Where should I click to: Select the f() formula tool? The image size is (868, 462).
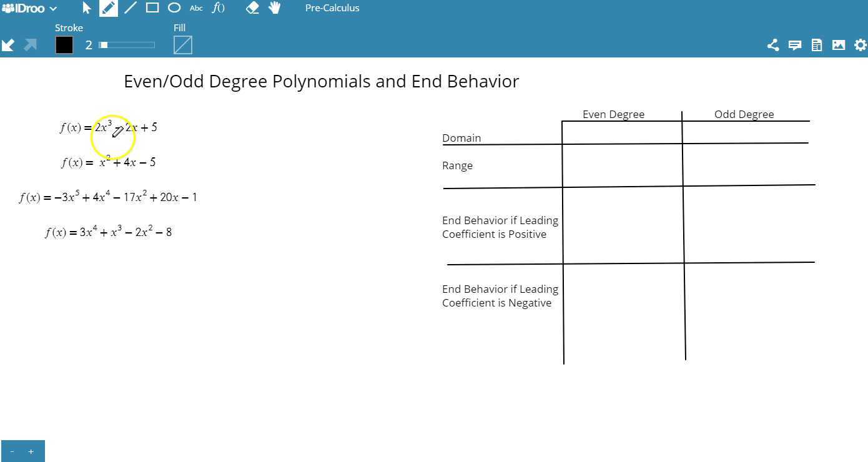point(219,7)
